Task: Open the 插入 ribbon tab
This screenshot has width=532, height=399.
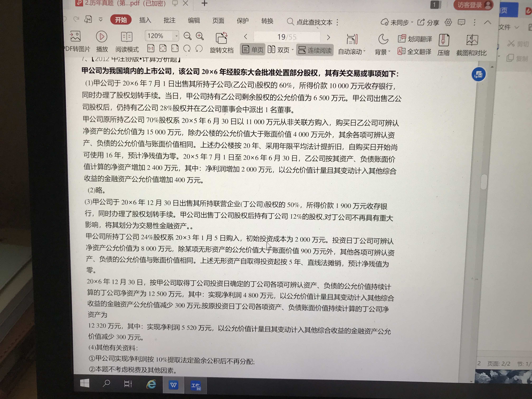Action: (x=145, y=20)
